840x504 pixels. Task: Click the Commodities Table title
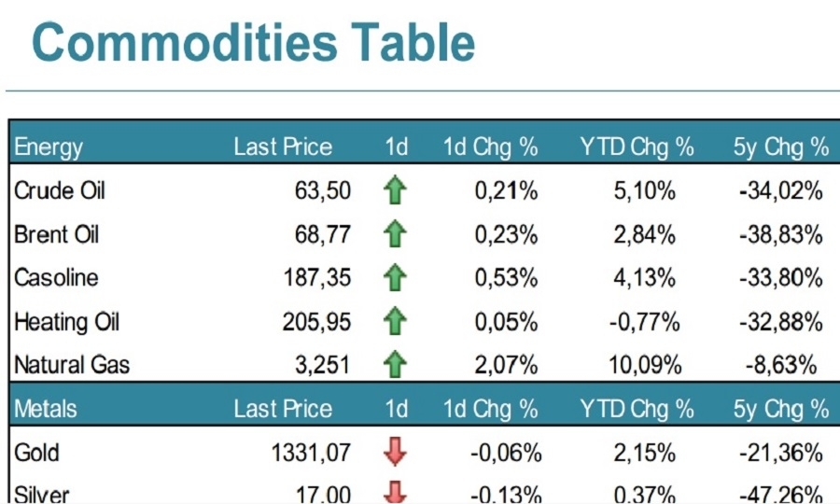click(253, 42)
